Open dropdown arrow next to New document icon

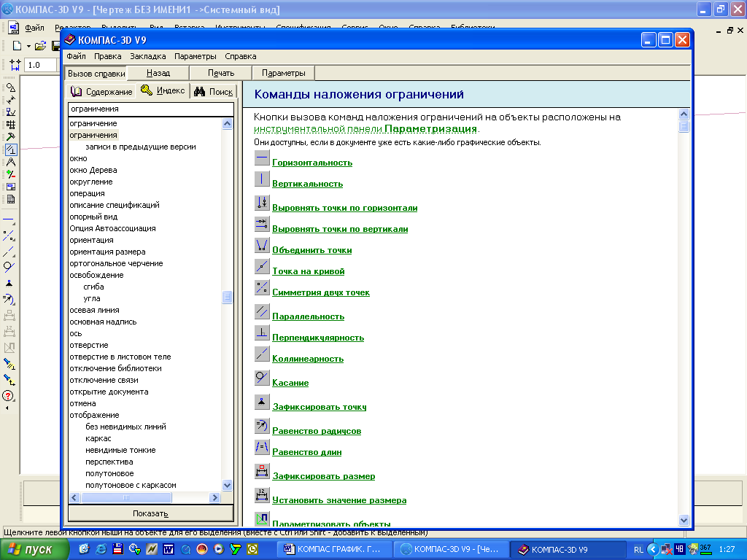tap(28, 46)
